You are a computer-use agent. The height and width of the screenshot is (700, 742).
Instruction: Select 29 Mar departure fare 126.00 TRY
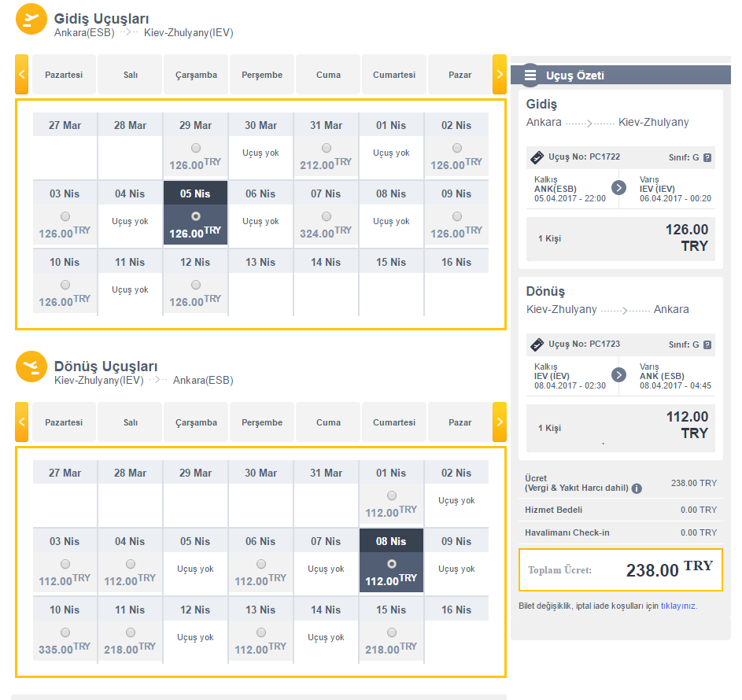pos(195,148)
